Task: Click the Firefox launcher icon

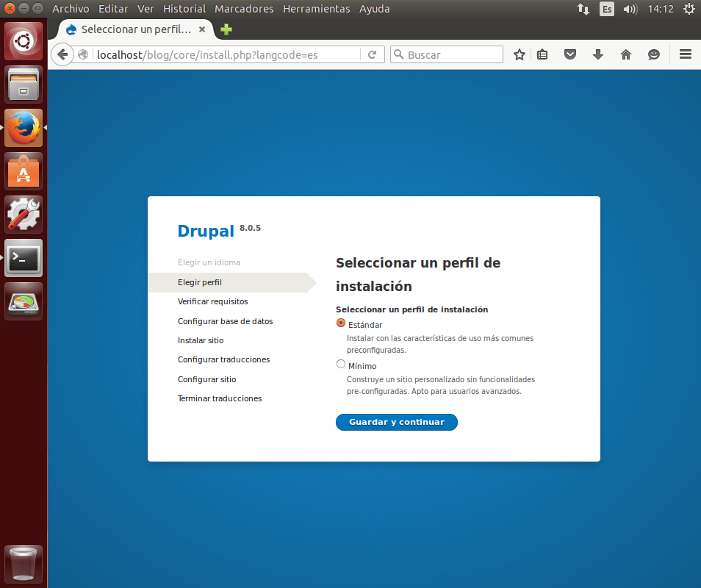Action: coord(24,128)
